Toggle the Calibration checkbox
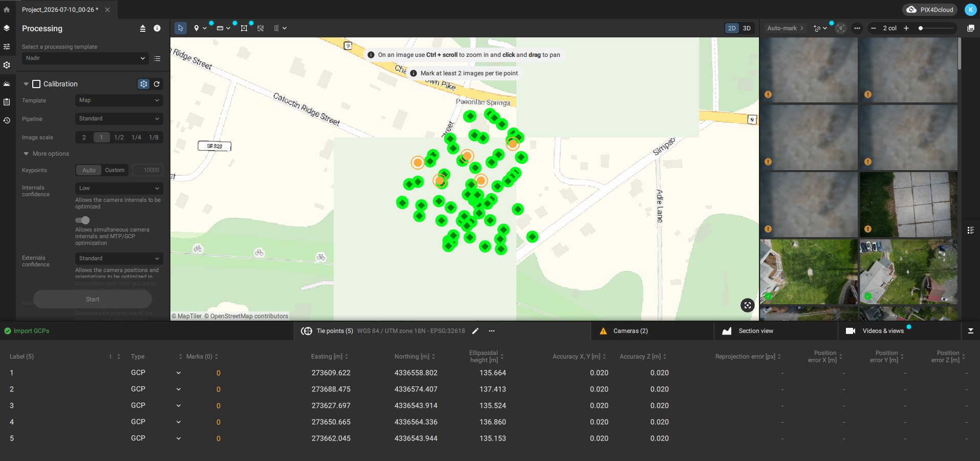This screenshot has width=980, height=461. pos(36,84)
